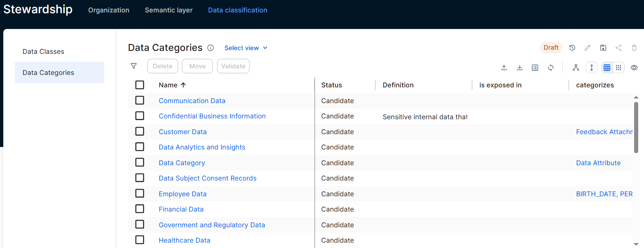This screenshot has height=248, width=644.
Task: Tick the Financial Data row checkbox
Action: point(140,209)
